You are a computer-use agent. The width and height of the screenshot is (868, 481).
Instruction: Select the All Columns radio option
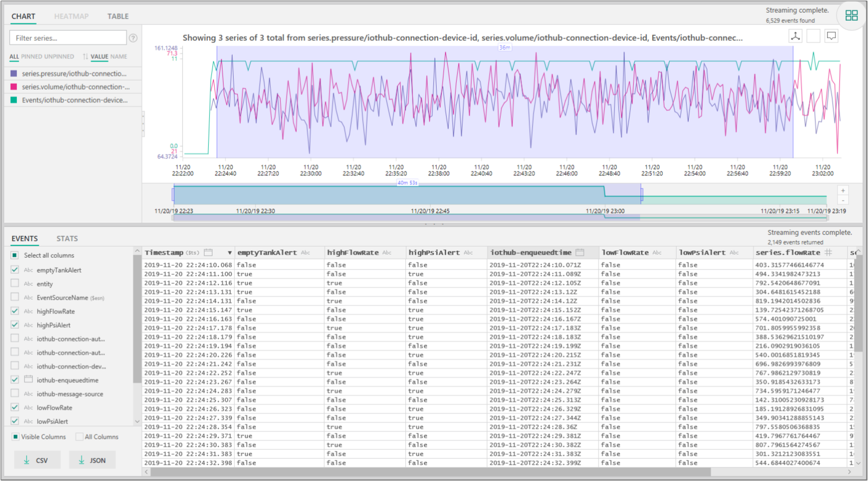(x=79, y=437)
